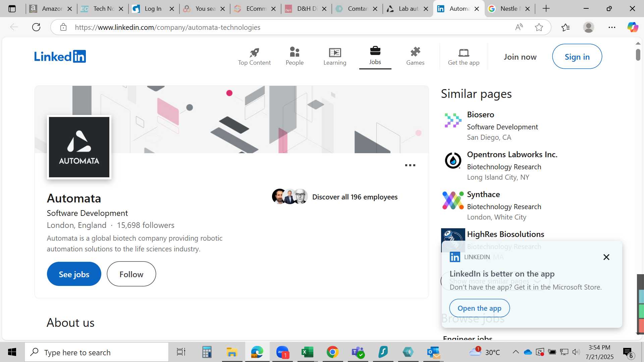Click the site info lock icon
Image resolution: width=644 pixels, height=362 pixels.
[x=63, y=27]
